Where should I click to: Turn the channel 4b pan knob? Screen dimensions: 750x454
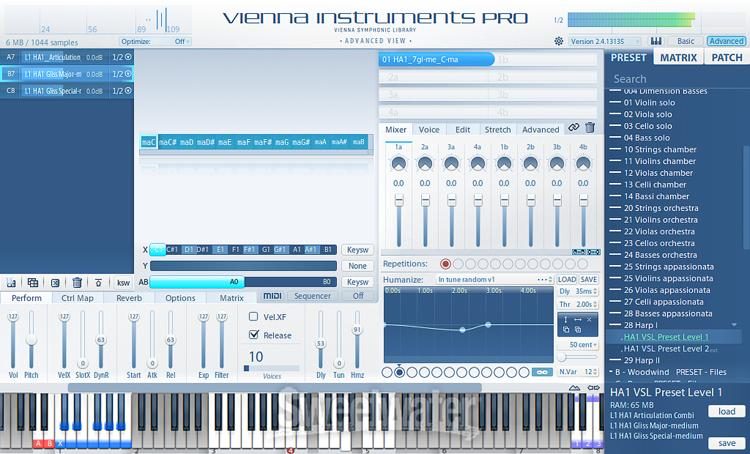(583, 164)
